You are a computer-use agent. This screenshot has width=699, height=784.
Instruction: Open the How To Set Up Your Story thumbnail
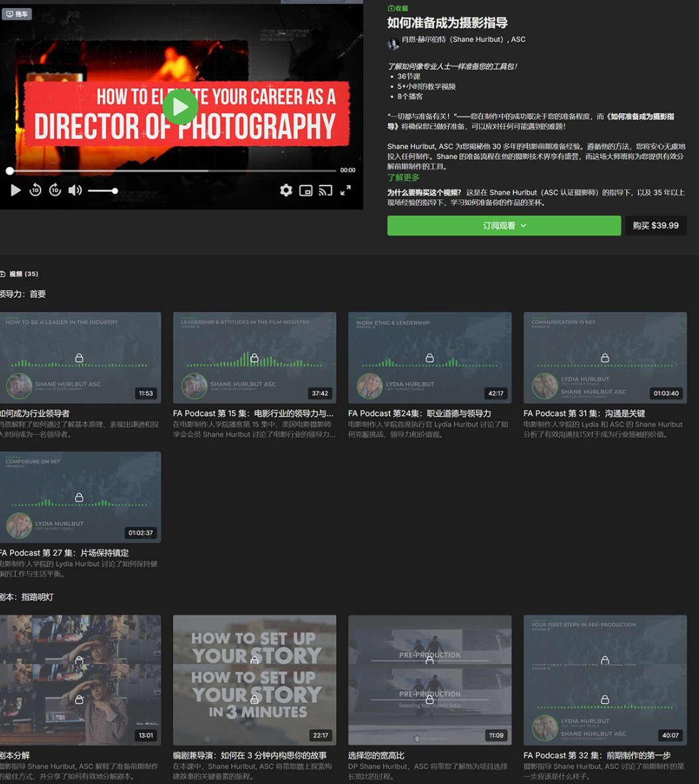[x=254, y=680]
